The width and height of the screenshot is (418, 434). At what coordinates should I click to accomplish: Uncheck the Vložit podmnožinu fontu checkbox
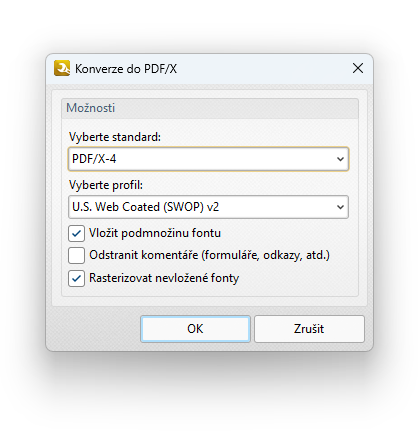(x=76, y=233)
